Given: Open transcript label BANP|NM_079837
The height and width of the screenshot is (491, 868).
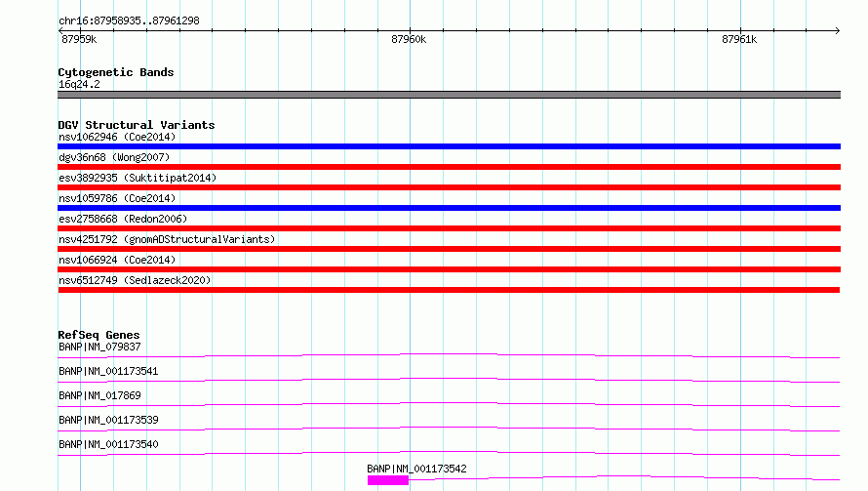Looking at the screenshot, I should (x=99, y=347).
